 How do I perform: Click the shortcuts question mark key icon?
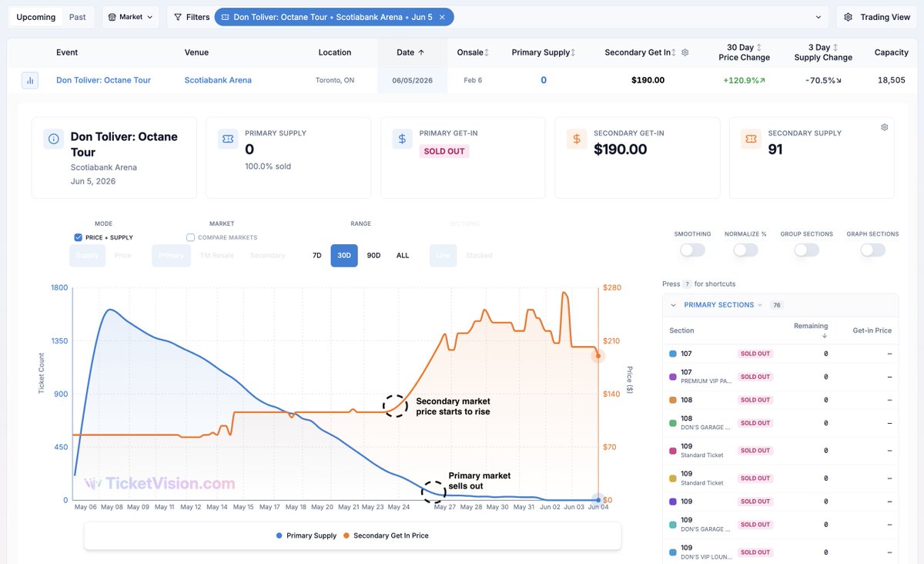pyautogui.click(x=688, y=284)
